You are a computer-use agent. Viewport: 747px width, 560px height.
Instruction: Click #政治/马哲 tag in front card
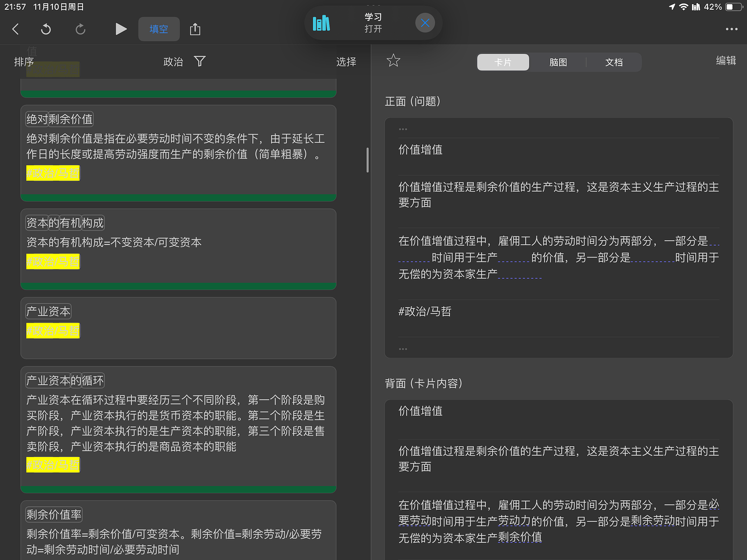pos(425,312)
